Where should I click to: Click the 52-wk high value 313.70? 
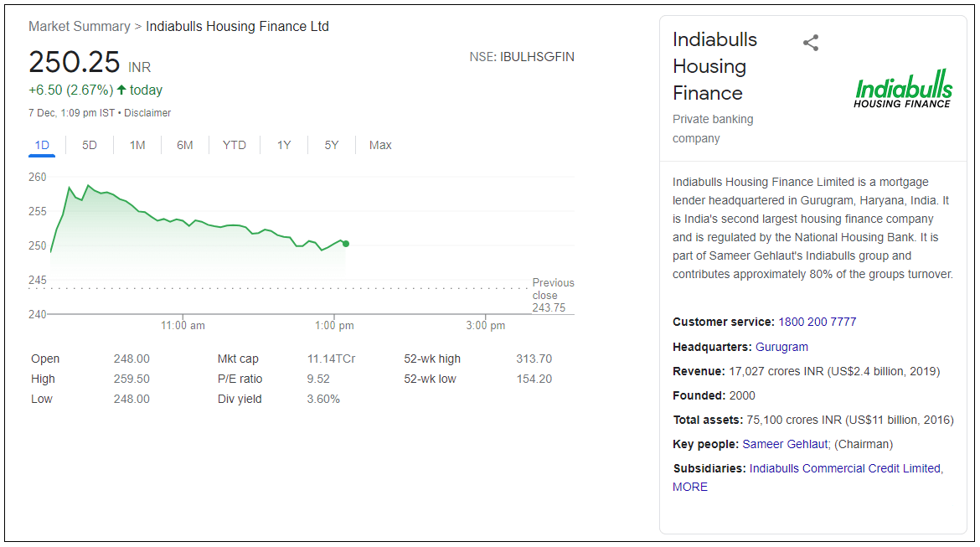534,359
